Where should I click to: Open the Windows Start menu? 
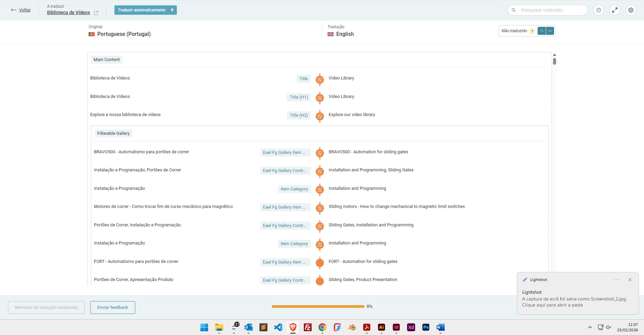click(x=204, y=327)
